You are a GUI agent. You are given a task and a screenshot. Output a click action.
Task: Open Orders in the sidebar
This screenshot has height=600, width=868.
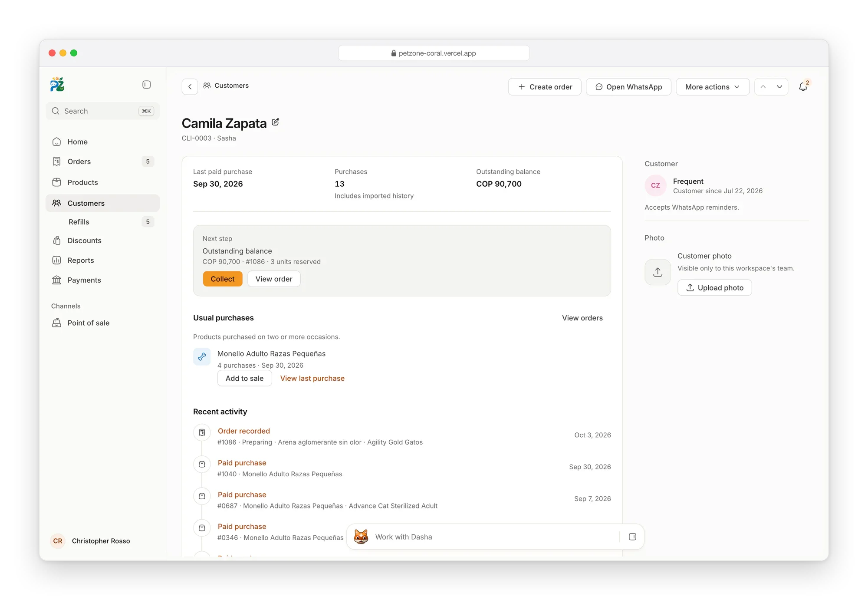point(102,162)
